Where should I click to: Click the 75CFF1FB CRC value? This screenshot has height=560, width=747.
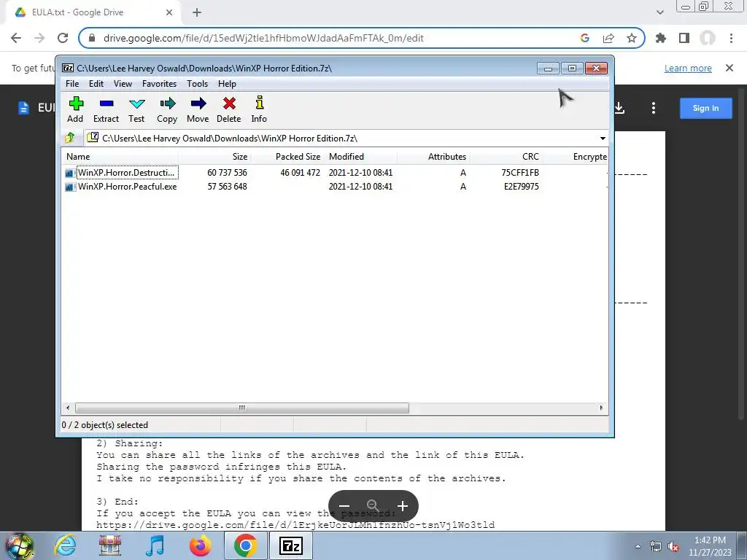point(519,172)
